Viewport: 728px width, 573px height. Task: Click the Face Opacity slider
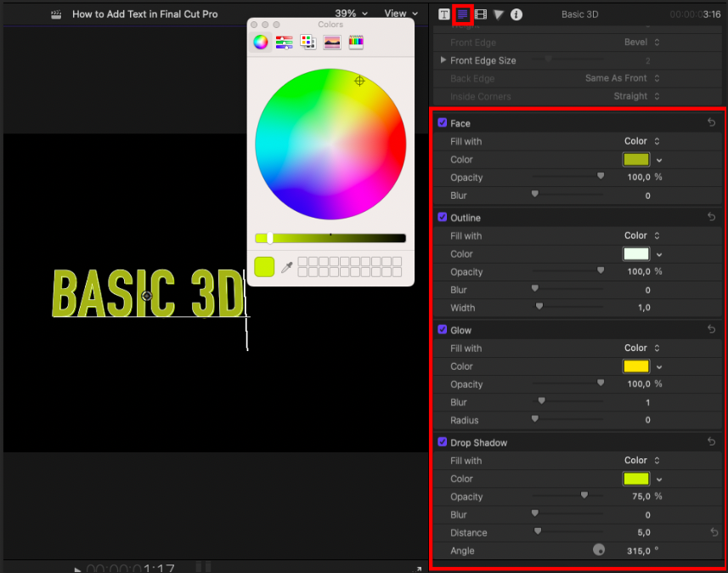(x=567, y=177)
